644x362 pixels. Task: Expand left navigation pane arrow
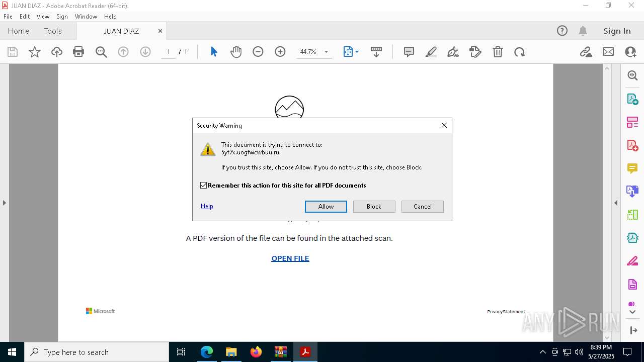coord(4,203)
